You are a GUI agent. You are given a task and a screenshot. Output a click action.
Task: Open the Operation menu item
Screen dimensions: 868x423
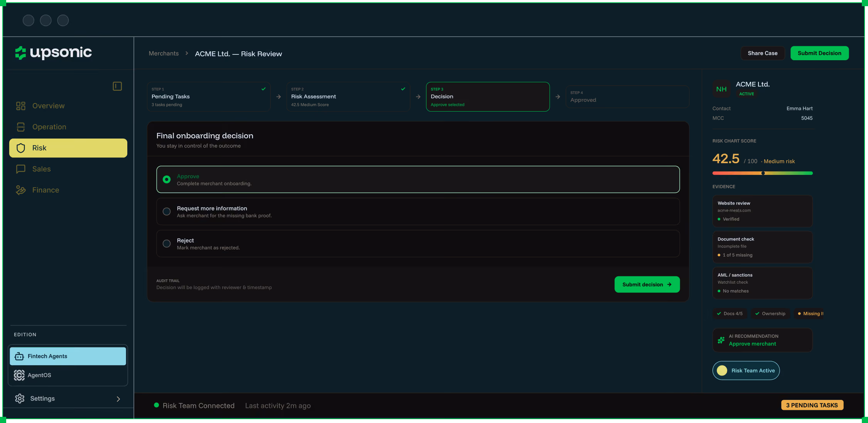68,127
